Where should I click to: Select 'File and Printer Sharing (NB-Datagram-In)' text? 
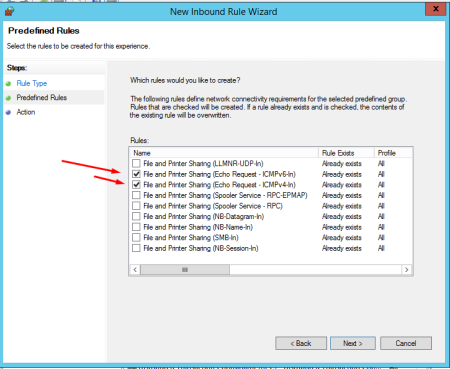[204, 216]
